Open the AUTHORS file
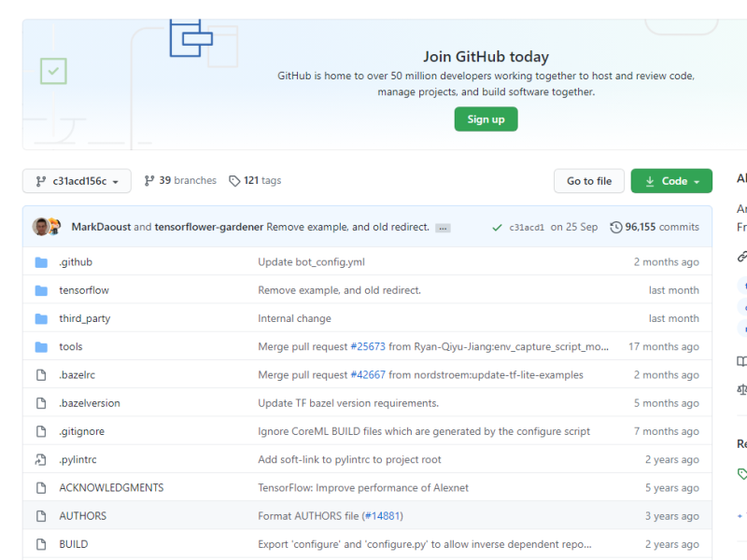This screenshot has height=560, width=747. pos(83,516)
